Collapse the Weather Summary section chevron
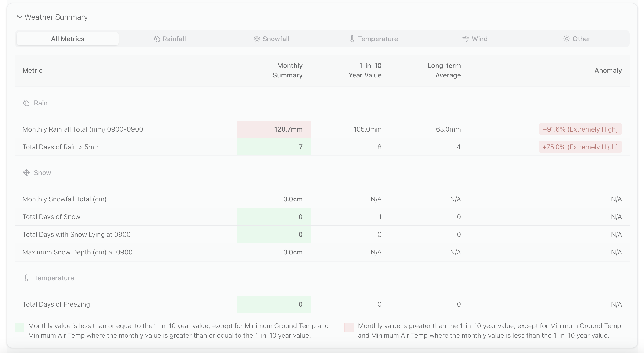 pos(20,17)
